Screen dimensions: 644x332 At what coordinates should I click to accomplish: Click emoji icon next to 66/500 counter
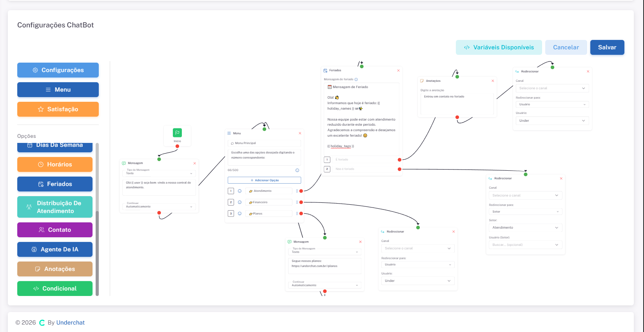pos(297,170)
